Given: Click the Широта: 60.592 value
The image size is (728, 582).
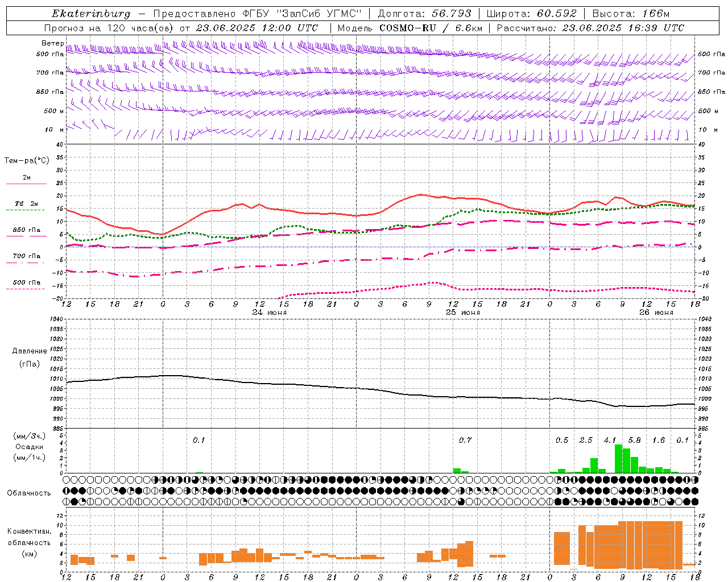Looking at the screenshot, I should pos(532,14).
